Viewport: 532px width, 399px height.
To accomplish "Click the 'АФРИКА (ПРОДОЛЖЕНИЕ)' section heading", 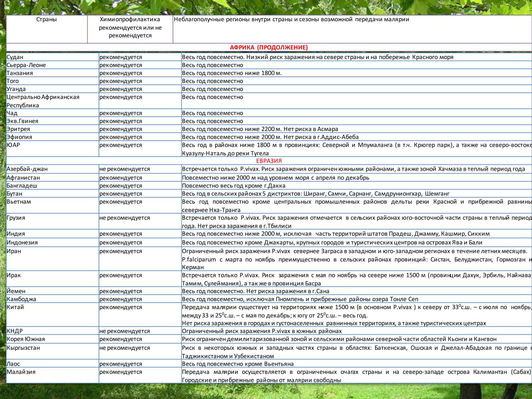I will tap(269, 48).
